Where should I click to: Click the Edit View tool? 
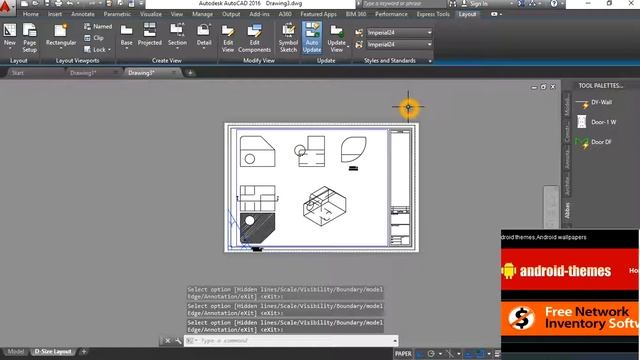(228, 38)
